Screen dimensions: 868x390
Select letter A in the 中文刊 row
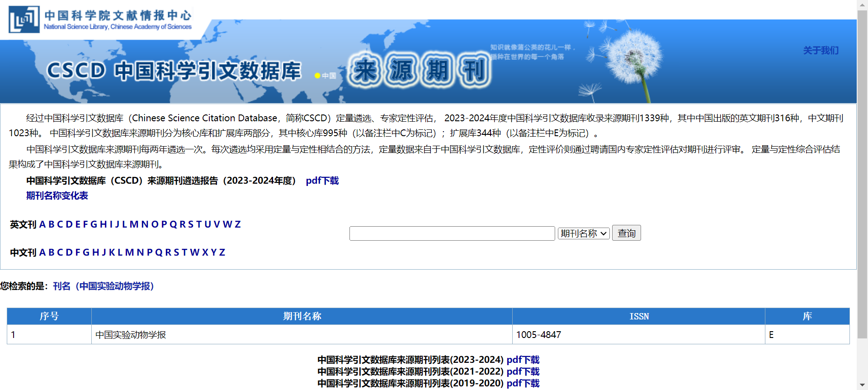[x=42, y=252]
